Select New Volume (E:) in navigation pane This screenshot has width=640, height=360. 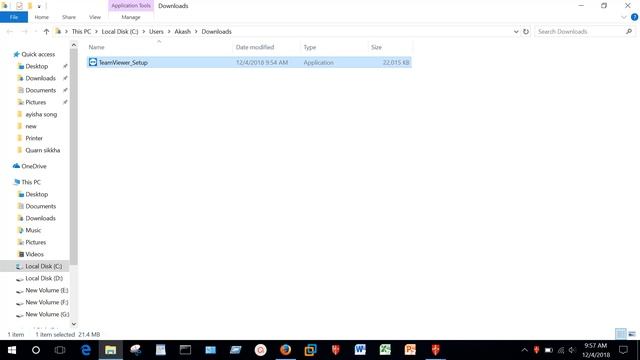click(x=47, y=290)
